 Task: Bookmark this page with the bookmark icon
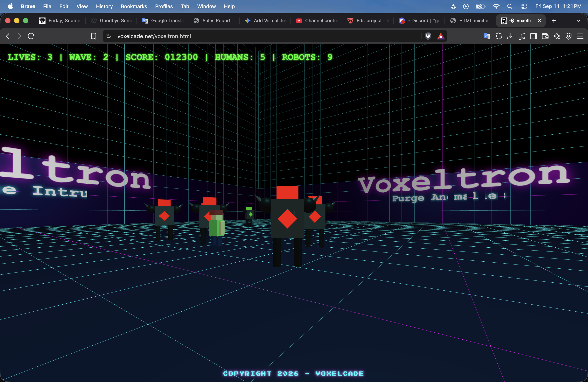pyautogui.click(x=94, y=36)
